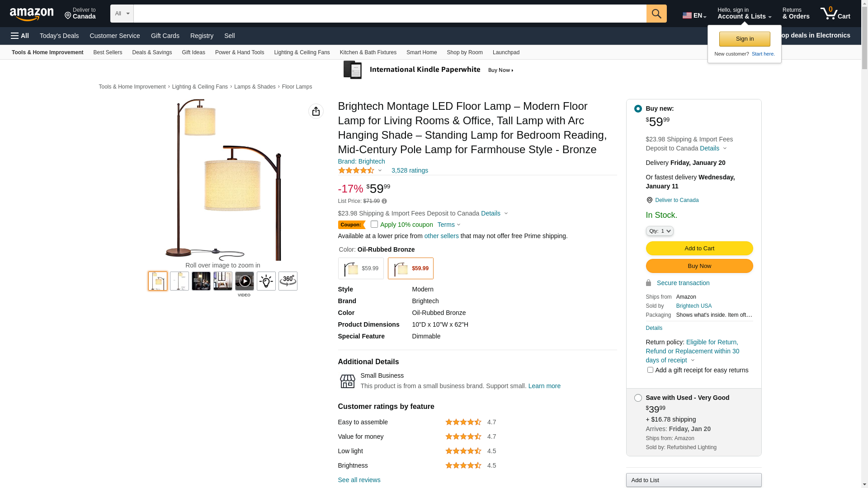Open the shopping cart icon
This screenshot has height=488, width=868.
click(x=835, y=14)
